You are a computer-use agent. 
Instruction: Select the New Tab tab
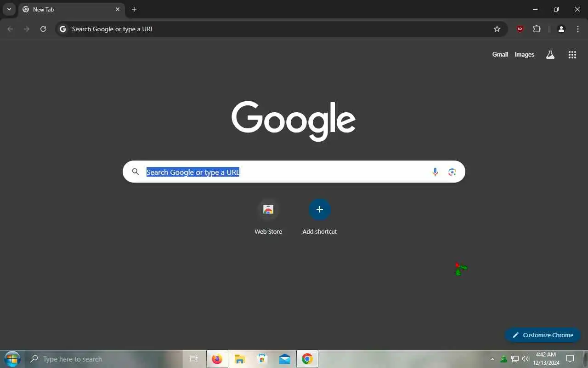(x=71, y=9)
